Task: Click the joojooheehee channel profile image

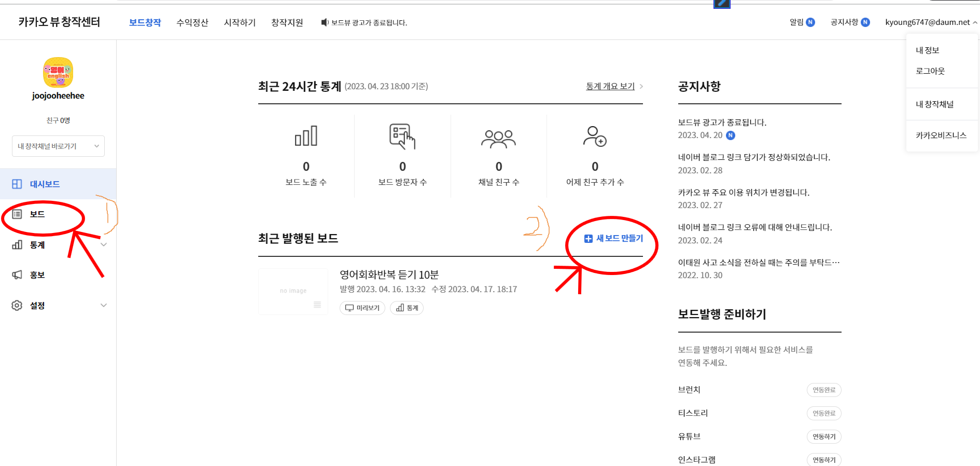Action: coord(58,72)
